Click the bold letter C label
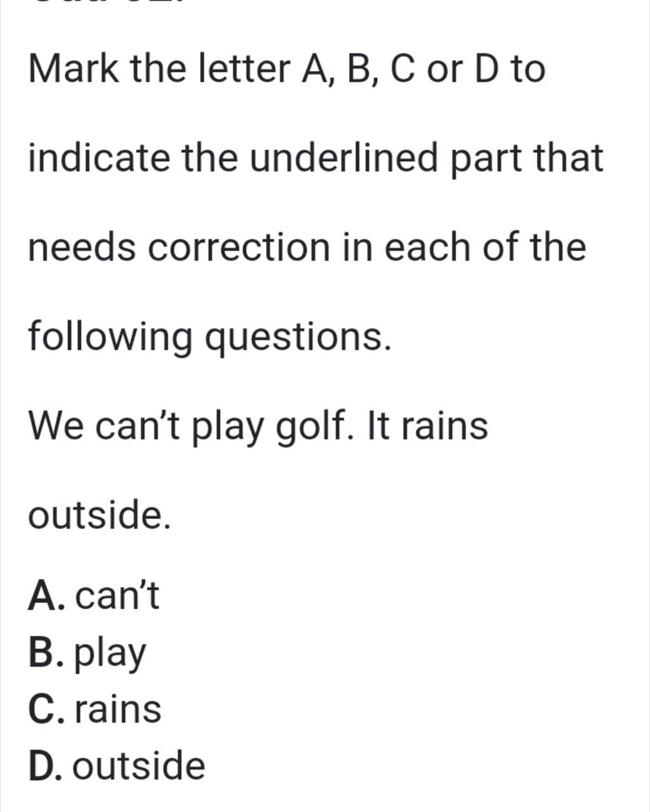The width and height of the screenshot is (650, 812). click(x=42, y=709)
